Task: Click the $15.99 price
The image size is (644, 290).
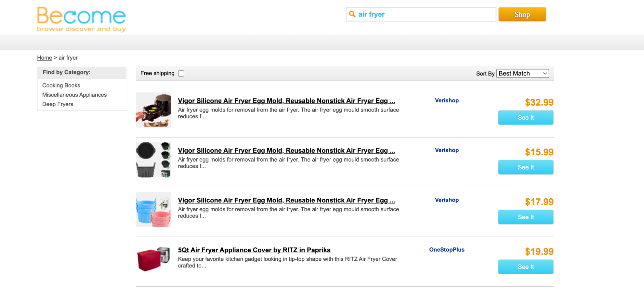Action: click(539, 152)
